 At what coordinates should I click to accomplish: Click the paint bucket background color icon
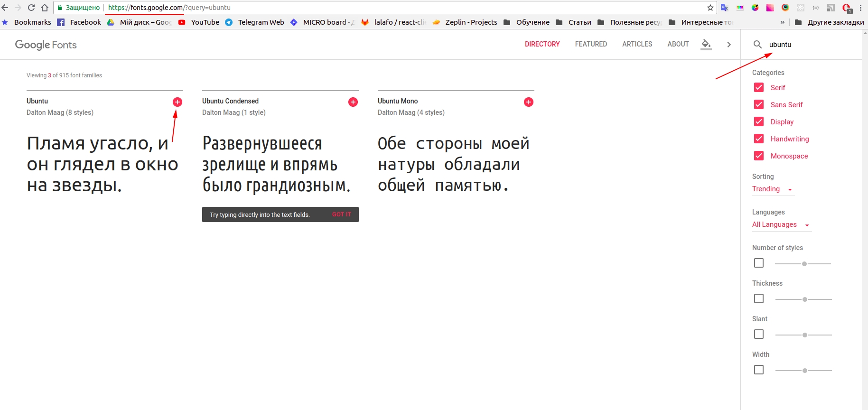706,44
